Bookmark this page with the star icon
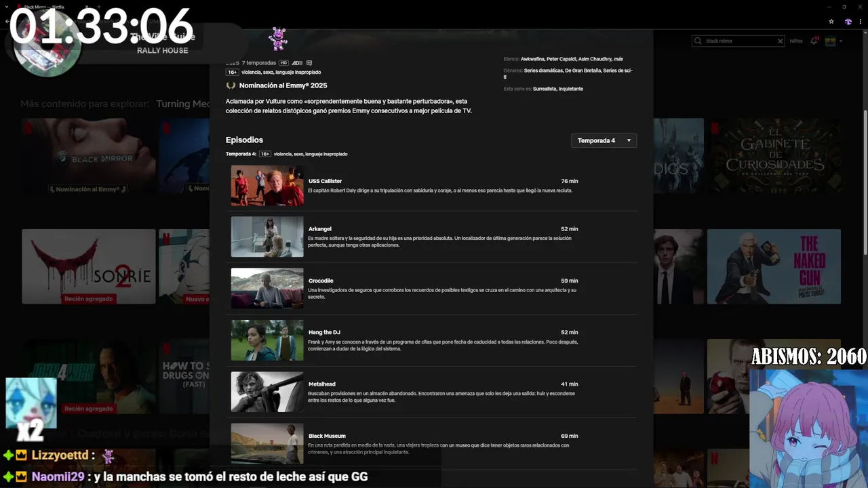The height and width of the screenshot is (488, 868). [x=831, y=22]
